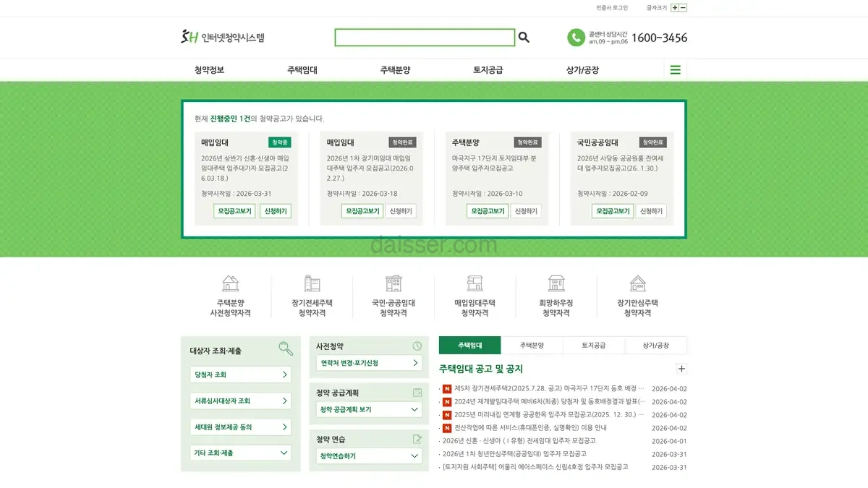Click the 청약 연습 edit icon
This screenshot has height=488, width=868.
[x=417, y=439]
